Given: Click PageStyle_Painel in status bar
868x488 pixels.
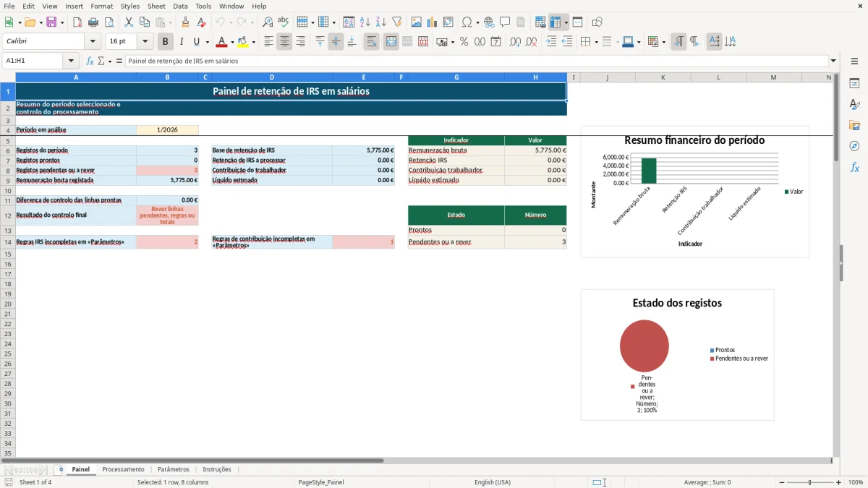Looking at the screenshot, I should click(320, 482).
